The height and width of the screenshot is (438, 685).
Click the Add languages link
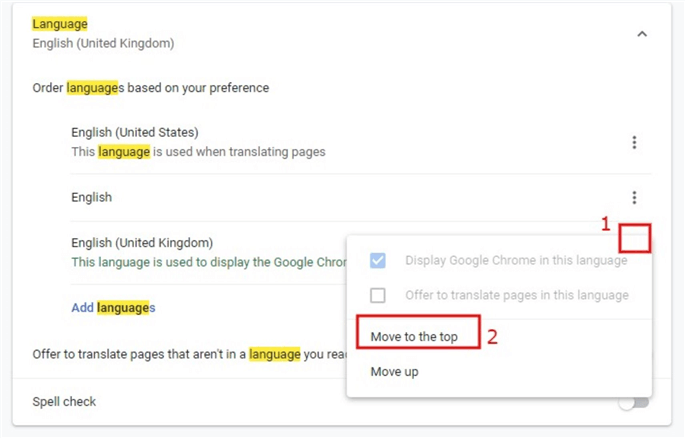pos(113,308)
